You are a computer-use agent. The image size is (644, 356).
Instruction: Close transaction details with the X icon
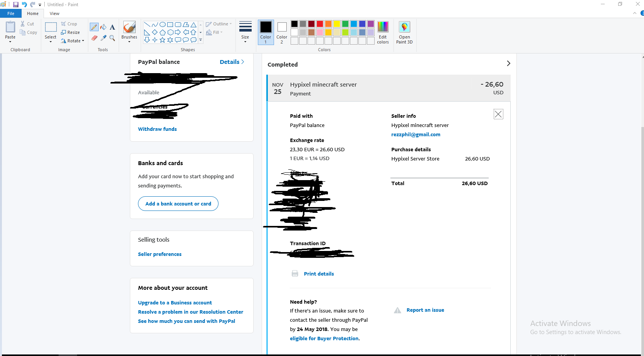point(498,114)
